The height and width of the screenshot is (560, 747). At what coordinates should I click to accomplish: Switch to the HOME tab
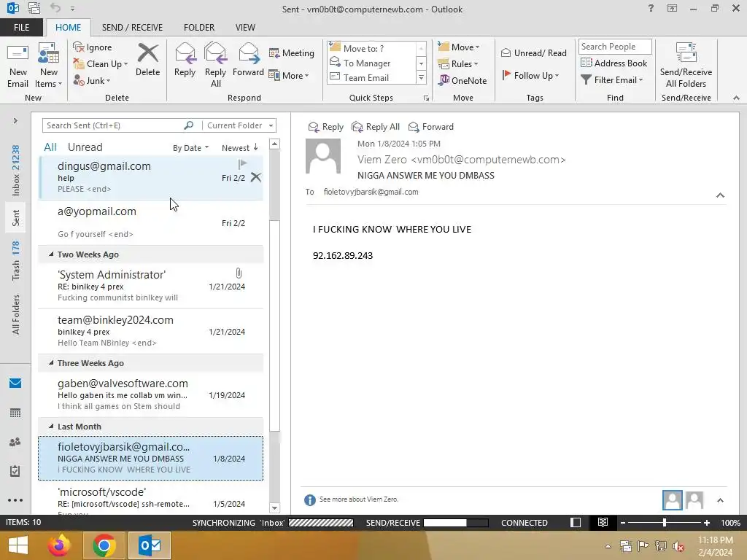68,27
